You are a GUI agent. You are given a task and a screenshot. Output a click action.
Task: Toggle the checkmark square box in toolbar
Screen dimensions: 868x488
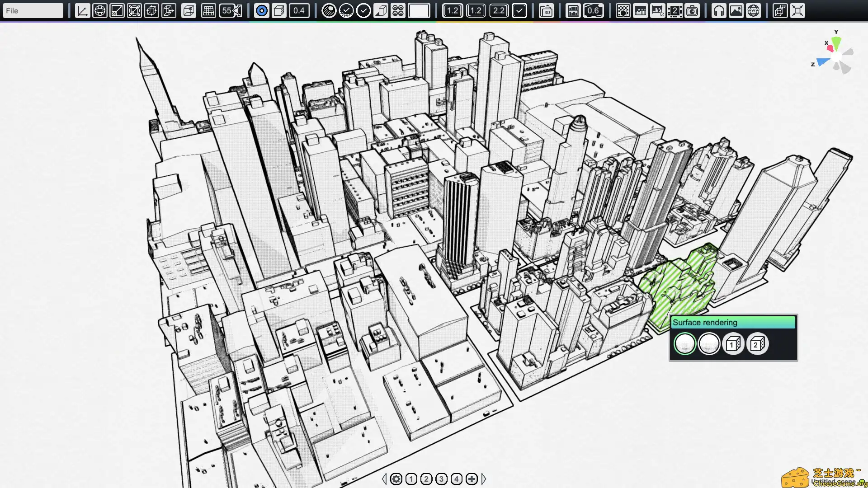[x=519, y=10]
